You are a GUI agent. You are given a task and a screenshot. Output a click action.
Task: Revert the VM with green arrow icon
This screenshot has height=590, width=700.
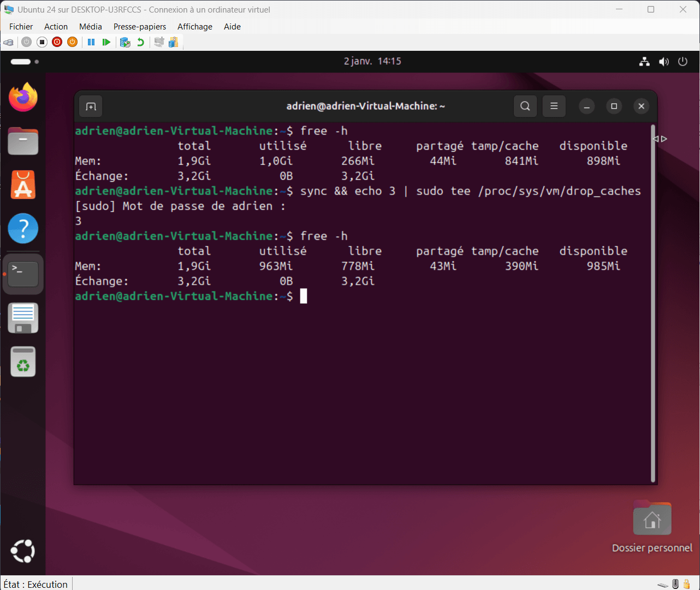point(141,42)
